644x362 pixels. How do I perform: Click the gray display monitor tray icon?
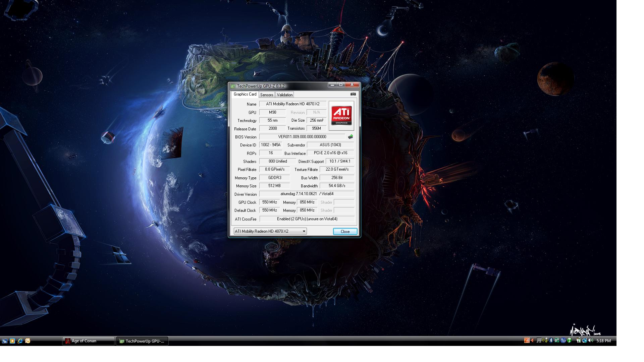tap(539, 340)
